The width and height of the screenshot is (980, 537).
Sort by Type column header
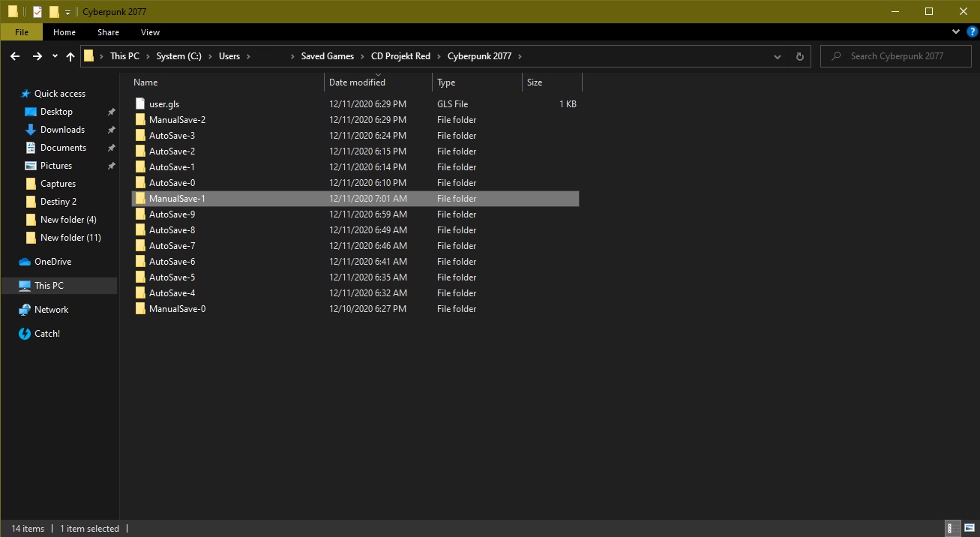[446, 82]
